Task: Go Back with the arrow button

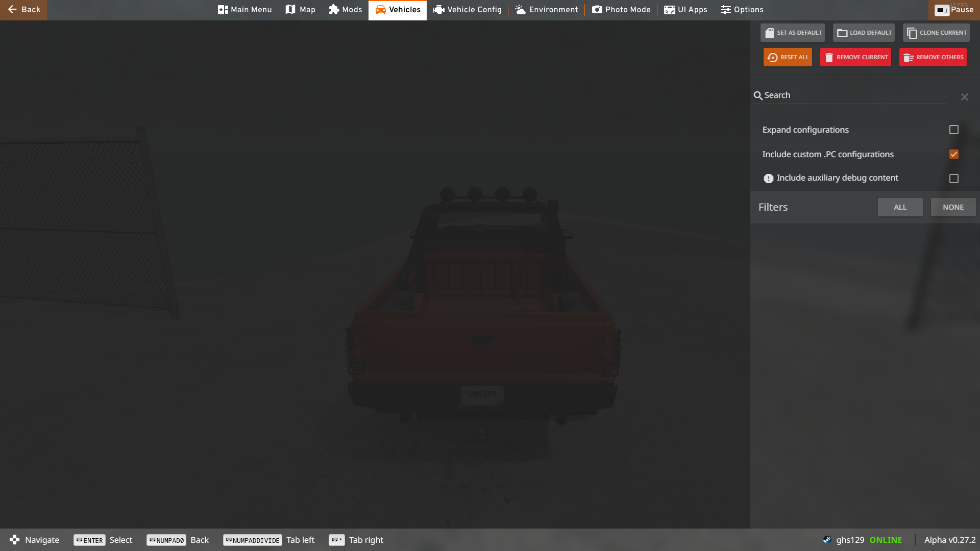Action: (x=23, y=10)
